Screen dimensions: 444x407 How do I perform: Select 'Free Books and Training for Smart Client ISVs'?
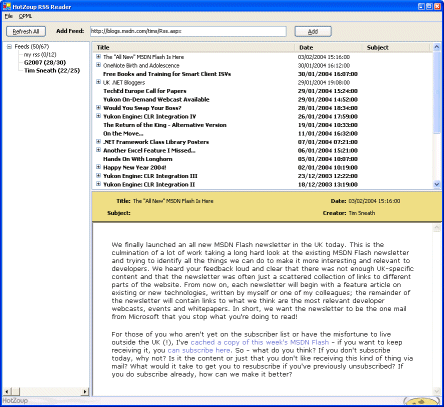167,74
